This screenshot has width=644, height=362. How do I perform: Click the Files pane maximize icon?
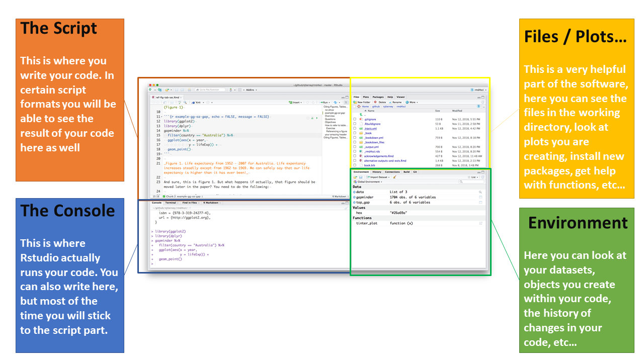[x=483, y=97]
